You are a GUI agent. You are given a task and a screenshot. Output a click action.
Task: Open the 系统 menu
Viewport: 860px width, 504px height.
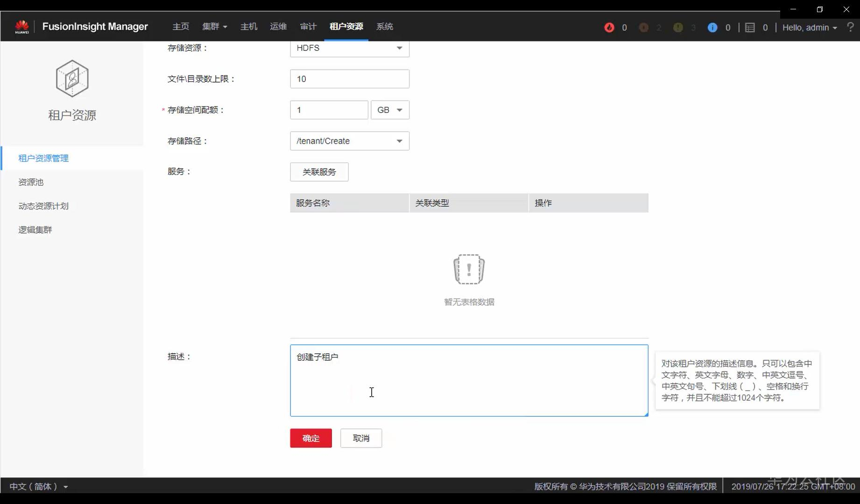coord(385,27)
